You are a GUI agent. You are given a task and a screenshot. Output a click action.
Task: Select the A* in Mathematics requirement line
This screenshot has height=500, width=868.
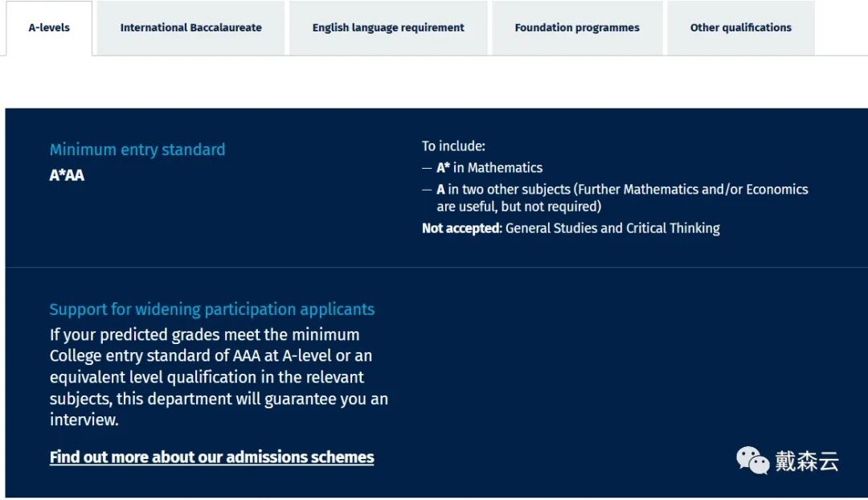(x=490, y=167)
